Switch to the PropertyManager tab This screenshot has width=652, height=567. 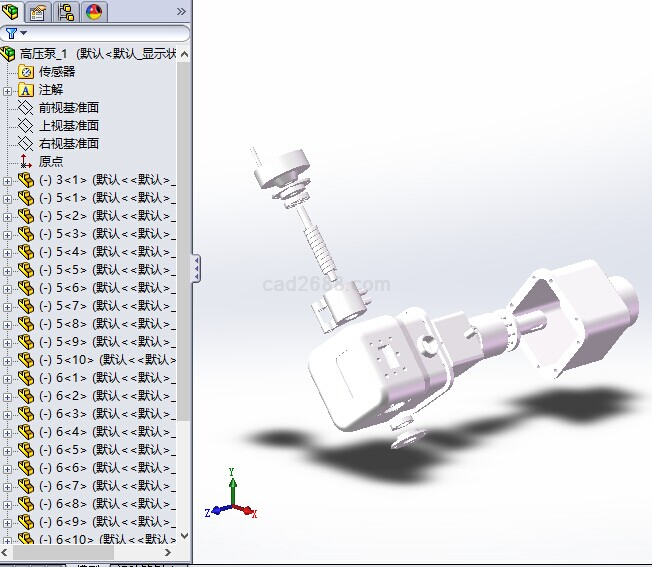coord(38,12)
